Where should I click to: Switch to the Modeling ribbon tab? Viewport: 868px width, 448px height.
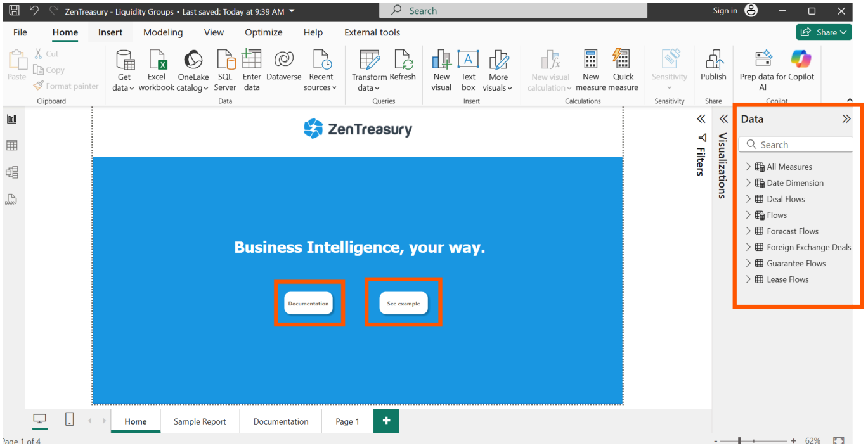click(x=163, y=32)
